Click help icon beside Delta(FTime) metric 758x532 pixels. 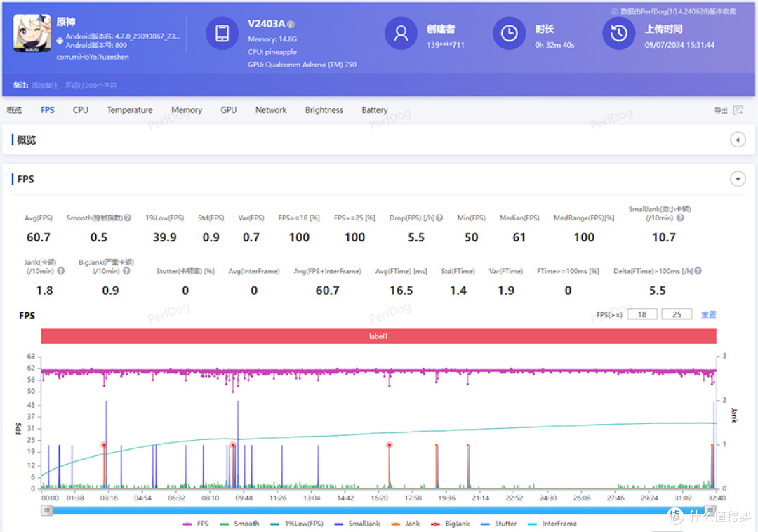click(x=698, y=271)
